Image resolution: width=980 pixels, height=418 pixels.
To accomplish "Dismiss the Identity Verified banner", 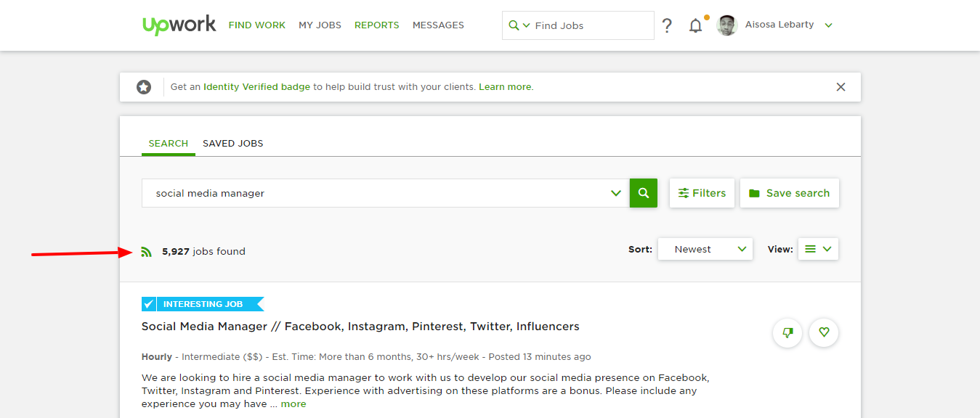I will click(x=841, y=87).
